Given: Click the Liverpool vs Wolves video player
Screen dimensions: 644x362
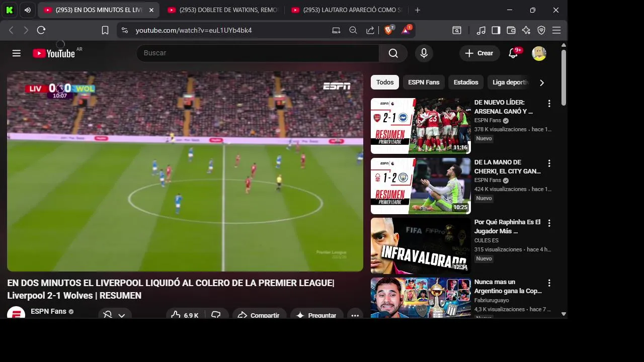Looking at the screenshot, I should (185, 171).
